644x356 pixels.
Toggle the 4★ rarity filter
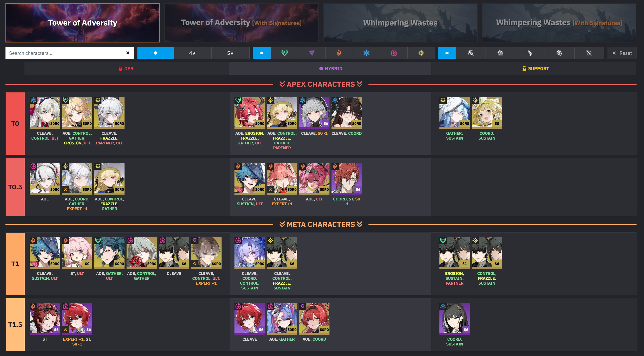(192, 53)
